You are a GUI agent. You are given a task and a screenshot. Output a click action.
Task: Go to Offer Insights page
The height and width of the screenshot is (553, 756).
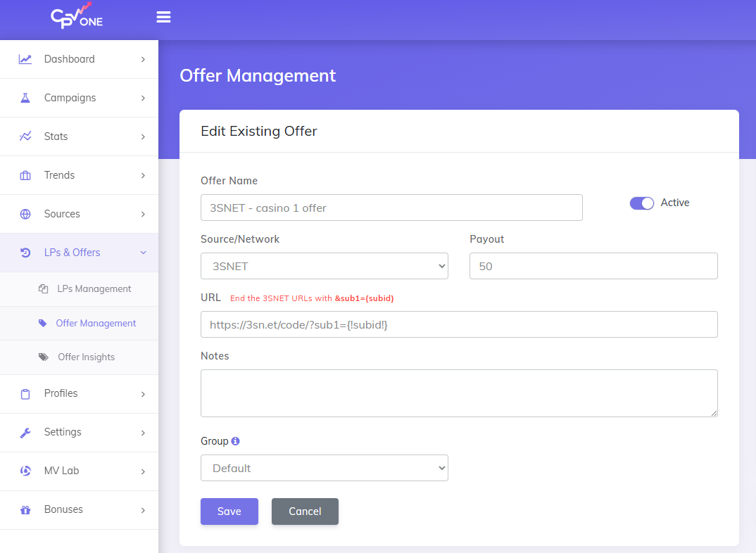tap(86, 357)
